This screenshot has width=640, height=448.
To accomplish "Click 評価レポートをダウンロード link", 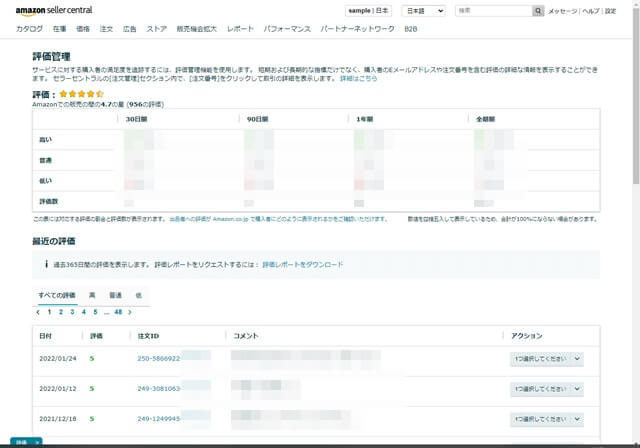I will [302, 265].
